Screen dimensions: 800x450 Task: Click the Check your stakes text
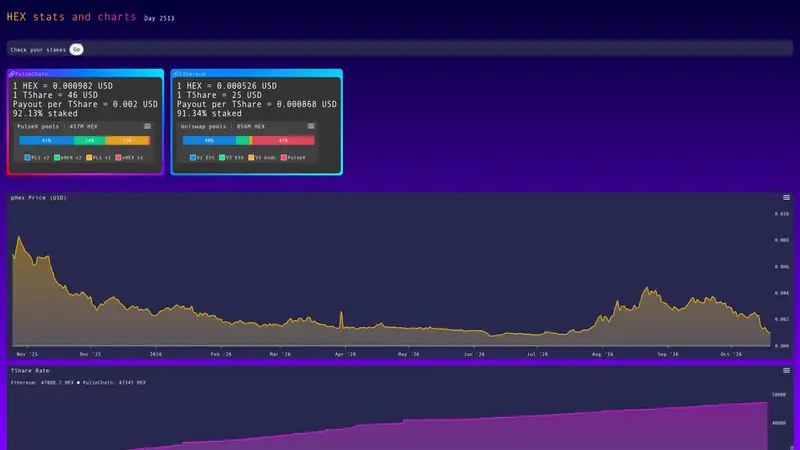click(x=38, y=50)
